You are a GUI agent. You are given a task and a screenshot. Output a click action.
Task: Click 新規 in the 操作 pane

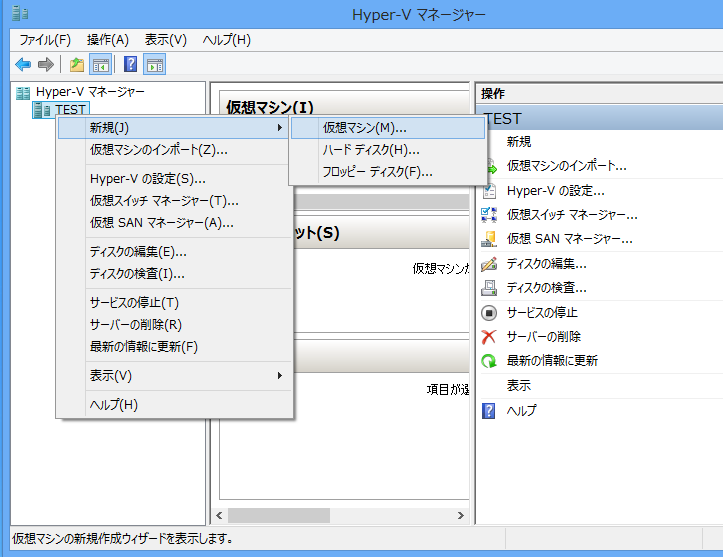(519, 142)
